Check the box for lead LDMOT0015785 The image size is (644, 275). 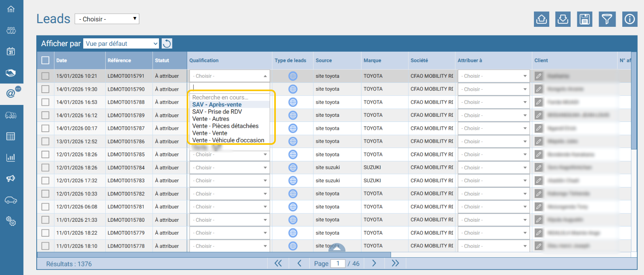click(x=45, y=155)
